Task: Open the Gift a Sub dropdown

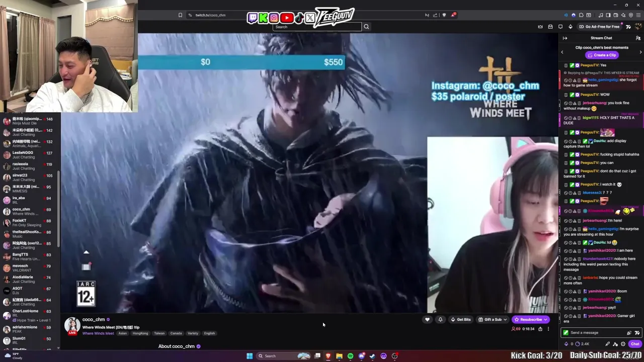Action: tap(492, 319)
